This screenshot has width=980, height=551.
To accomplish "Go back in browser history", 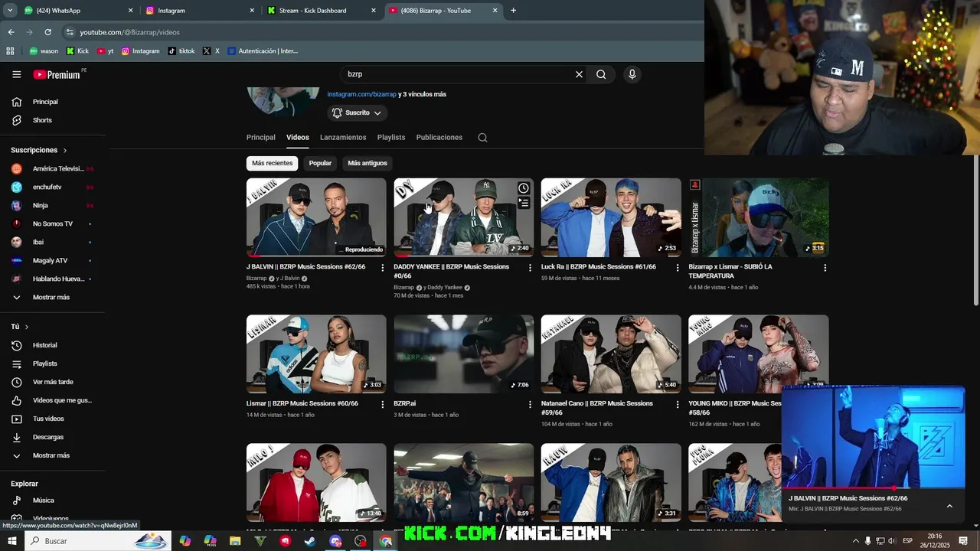I will point(11,32).
